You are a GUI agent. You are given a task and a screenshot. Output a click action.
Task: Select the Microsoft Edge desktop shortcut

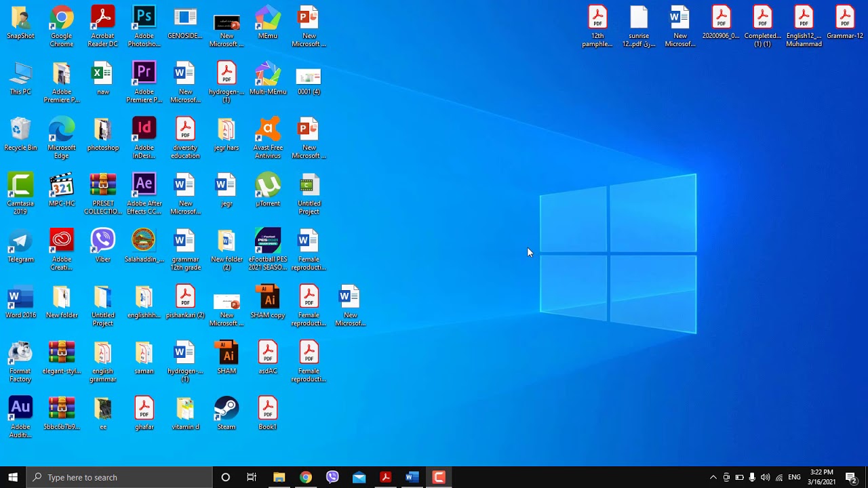click(x=62, y=138)
